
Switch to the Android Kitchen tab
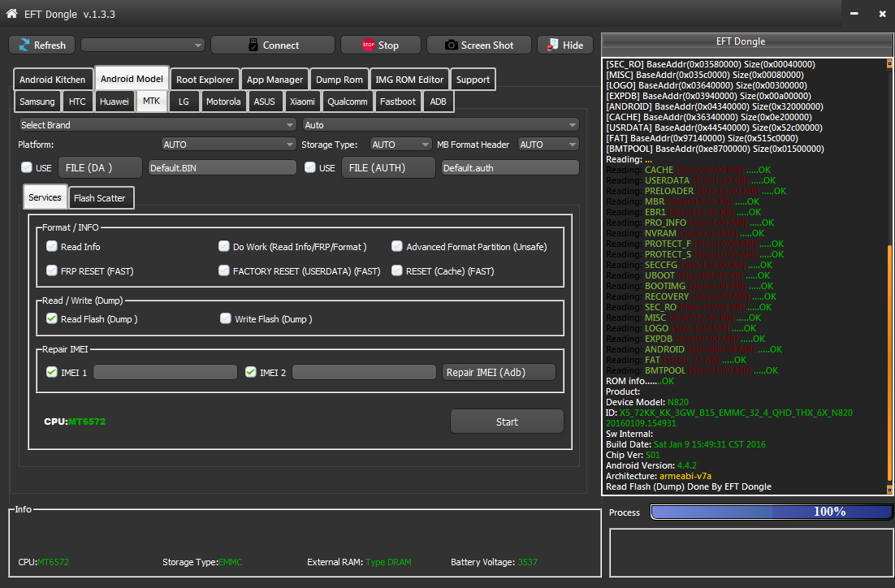coord(53,80)
